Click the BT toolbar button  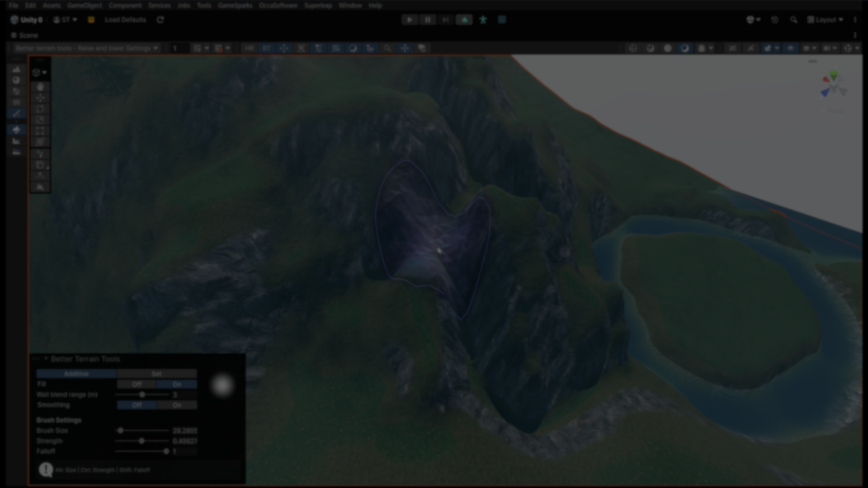click(x=267, y=48)
